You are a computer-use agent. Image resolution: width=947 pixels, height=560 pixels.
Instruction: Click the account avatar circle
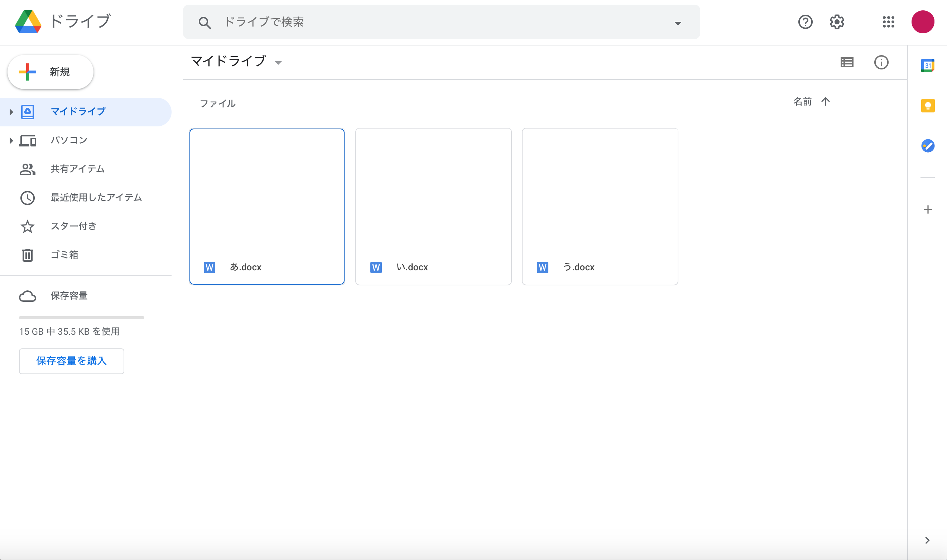click(923, 22)
